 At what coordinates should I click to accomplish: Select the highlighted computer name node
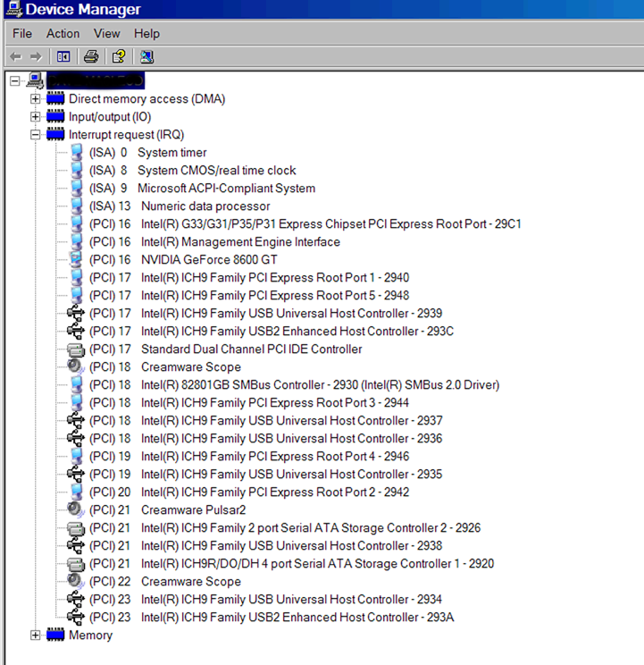coord(96,80)
